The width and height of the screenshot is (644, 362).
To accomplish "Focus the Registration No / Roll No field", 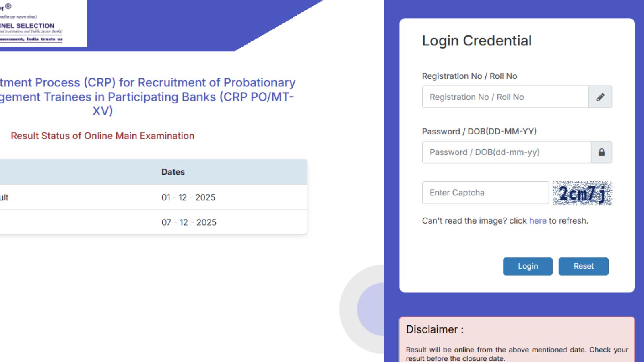I will coord(505,97).
